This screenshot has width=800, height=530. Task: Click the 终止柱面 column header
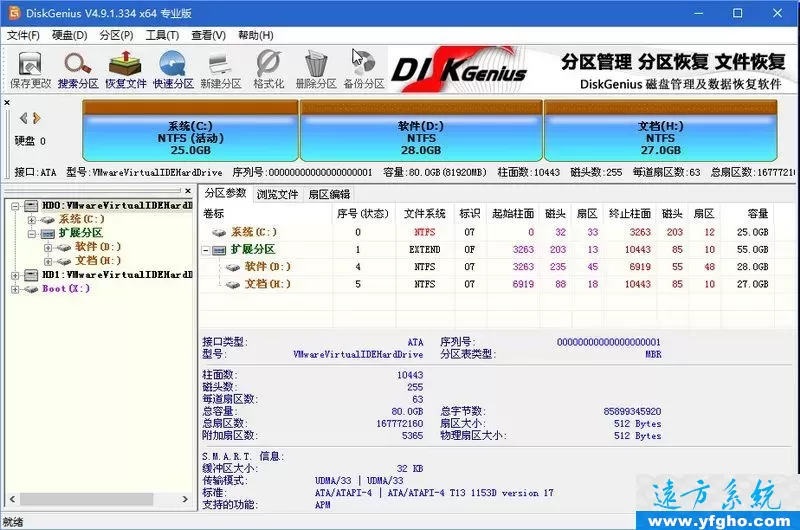tap(630, 214)
